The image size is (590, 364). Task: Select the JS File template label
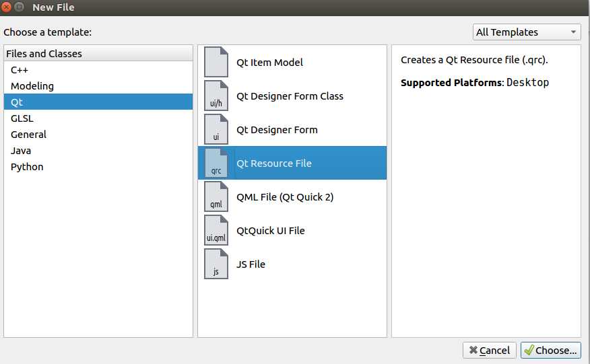pos(251,264)
